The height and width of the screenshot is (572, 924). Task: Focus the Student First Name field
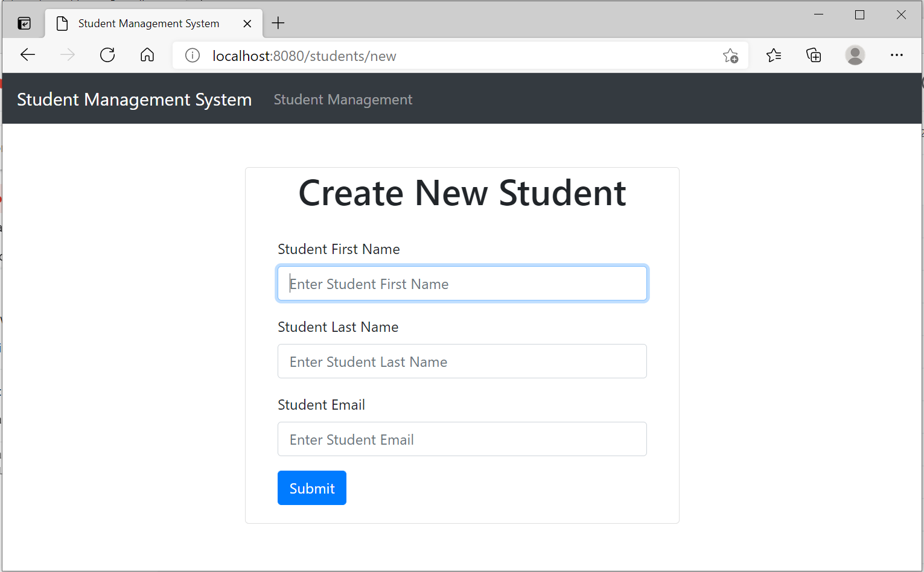[x=462, y=284]
